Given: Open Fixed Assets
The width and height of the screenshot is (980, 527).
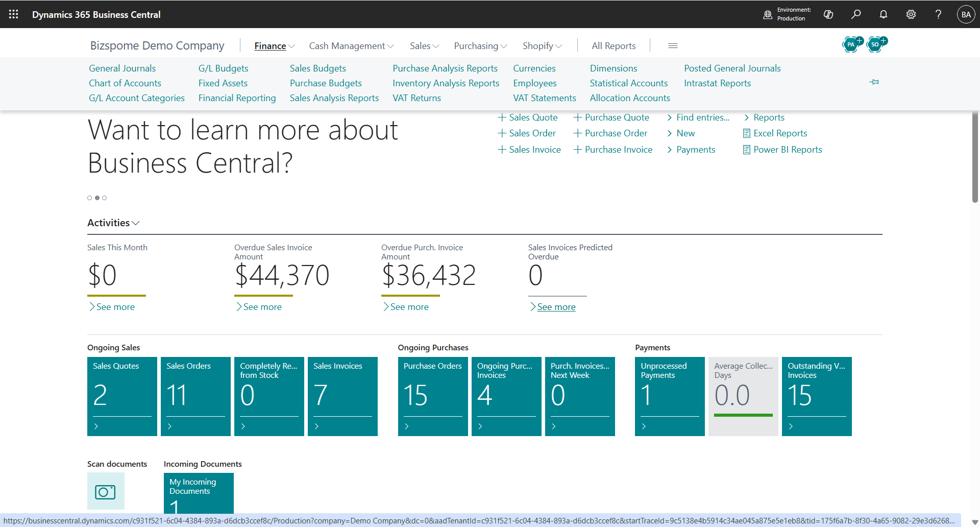Looking at the screenshot, I should (x=223, y=83).
